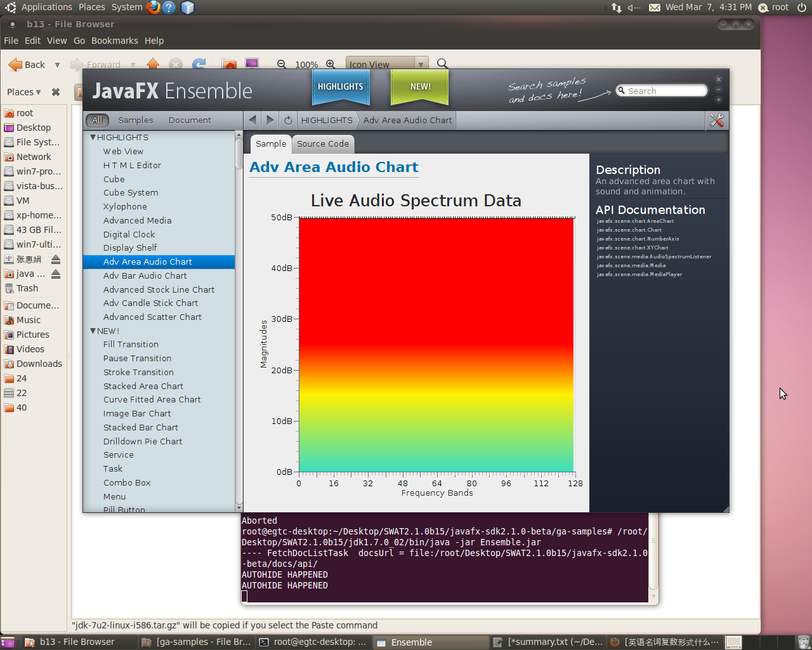
Task: Click the Firefox launcher in top panel
Action: coord(154,7)
